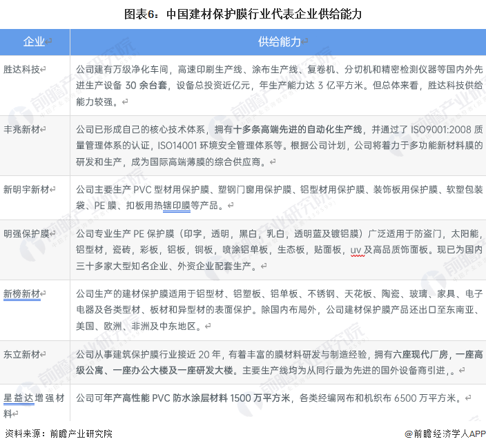The width and height of the screenshot is (486, 448).
Task: Click the description starting 公司主要生产 PVC 型材用保护膜
Action: (x=280, y=197)
